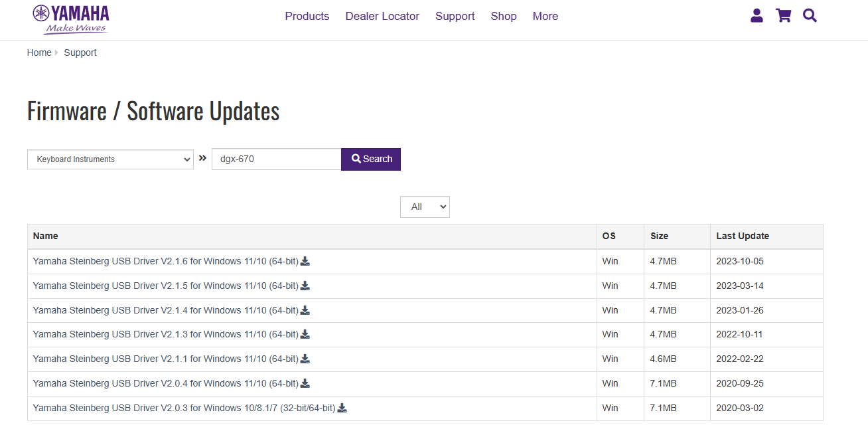Open the Support menu
The image size is (868, 445).
[x=455, y=16]
